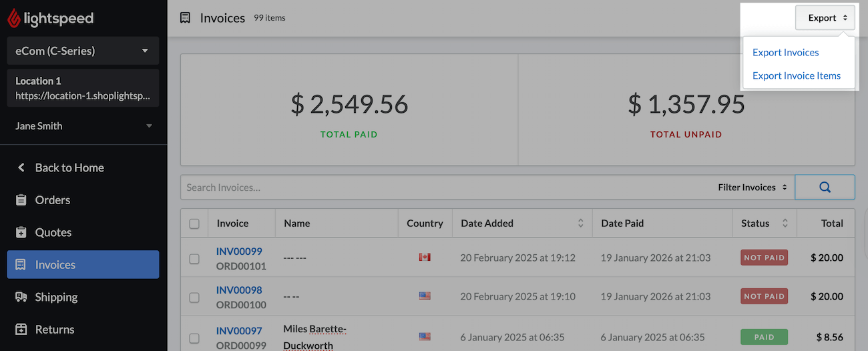Click the Back to Home arrow icon

[x=21, y=167]
